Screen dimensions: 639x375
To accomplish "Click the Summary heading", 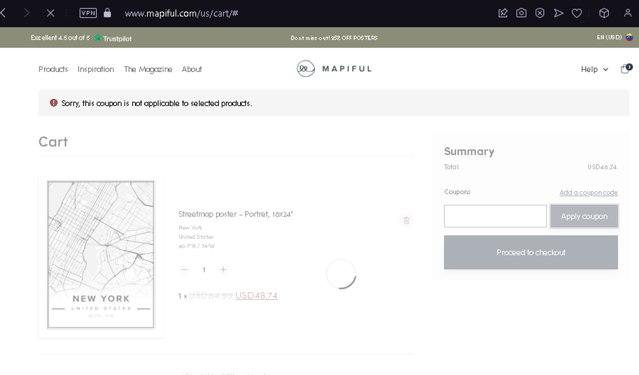I will tap(469, 151).
